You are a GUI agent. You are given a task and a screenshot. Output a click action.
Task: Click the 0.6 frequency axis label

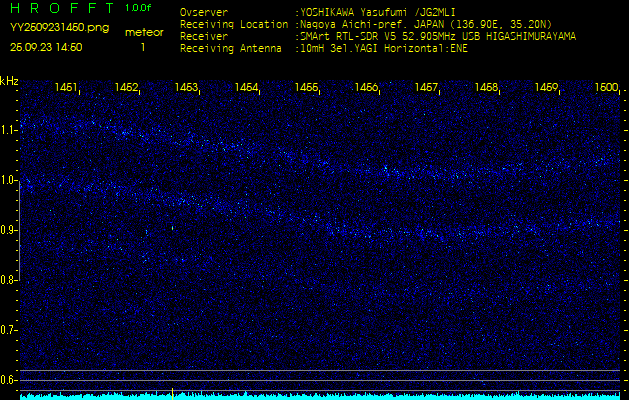10,380
